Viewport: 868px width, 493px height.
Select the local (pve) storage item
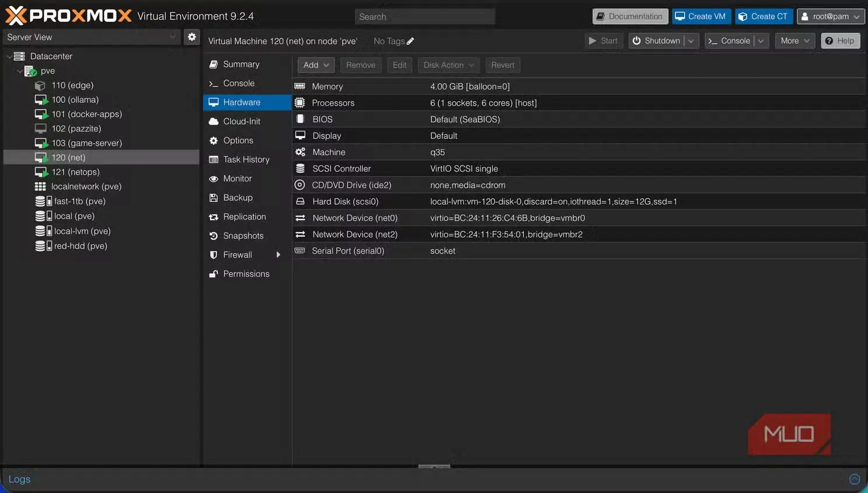102,216
